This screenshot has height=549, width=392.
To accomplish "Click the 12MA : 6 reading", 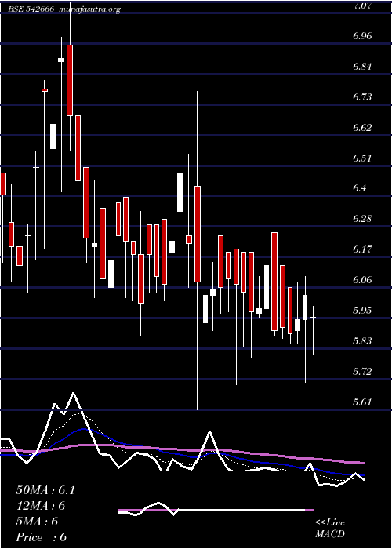I will (x=41, y=506).
